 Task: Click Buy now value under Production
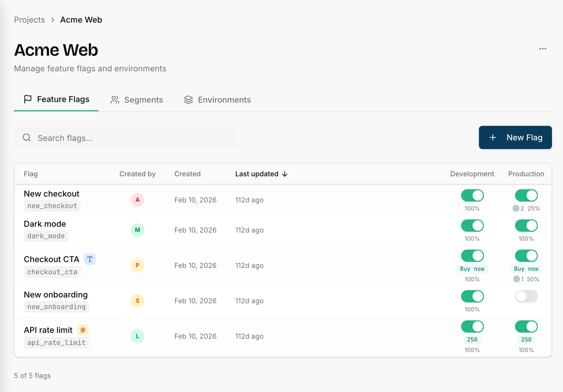(526, 269)
